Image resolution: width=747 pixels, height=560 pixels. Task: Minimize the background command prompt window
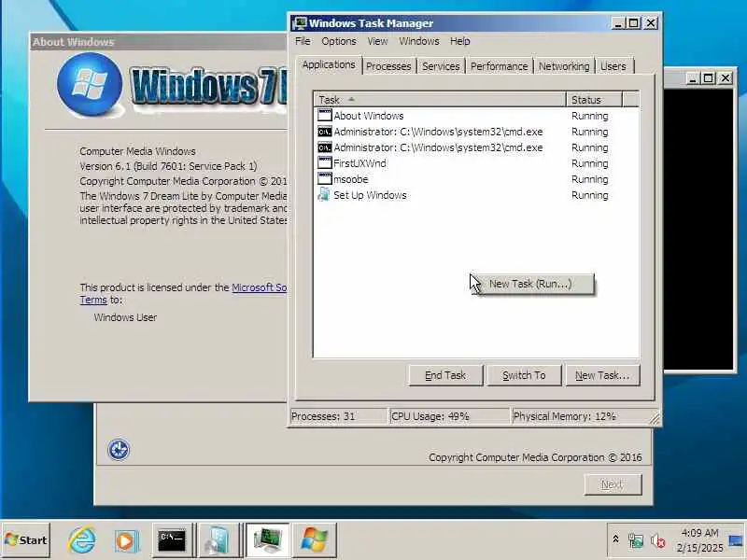click(x=693, y=78)
